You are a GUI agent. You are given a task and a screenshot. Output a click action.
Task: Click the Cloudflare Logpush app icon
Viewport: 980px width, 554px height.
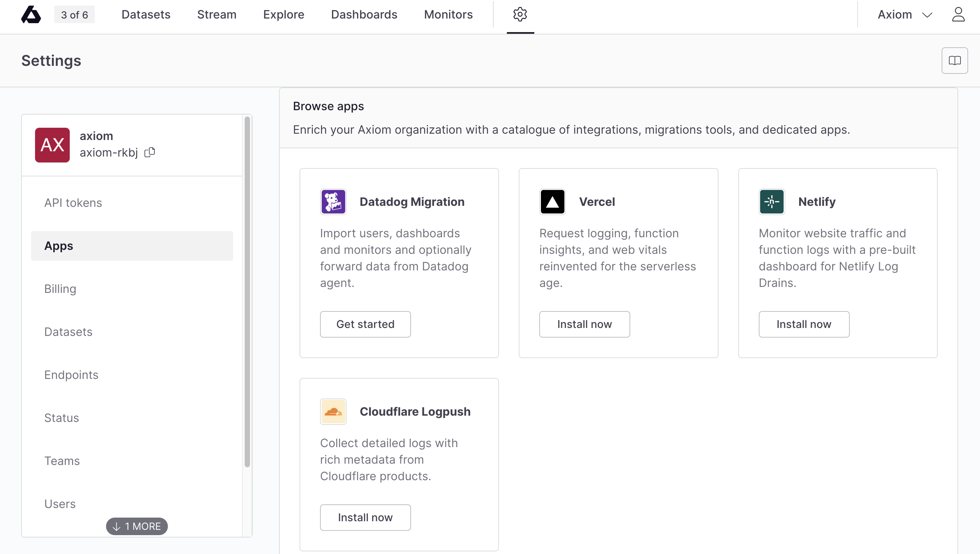(x=333, y=411)
